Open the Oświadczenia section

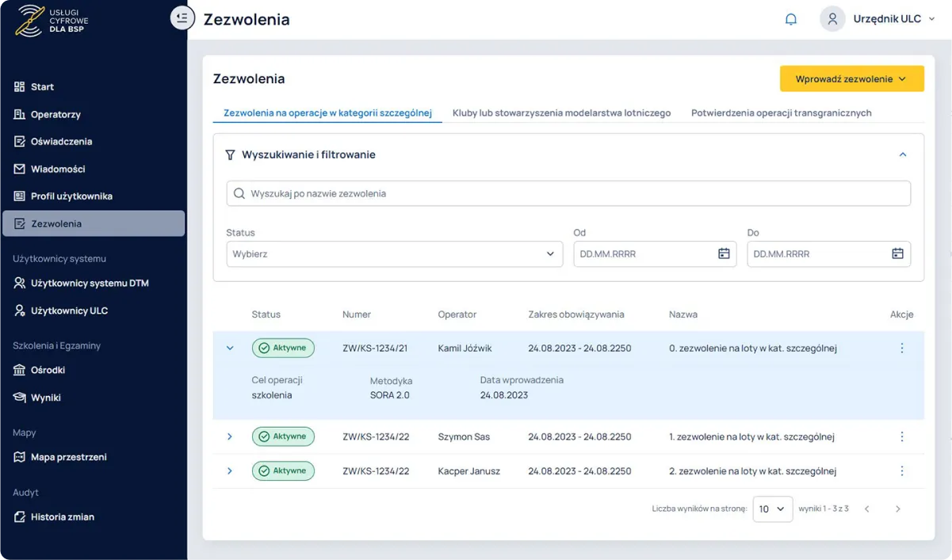coord(59,141)
